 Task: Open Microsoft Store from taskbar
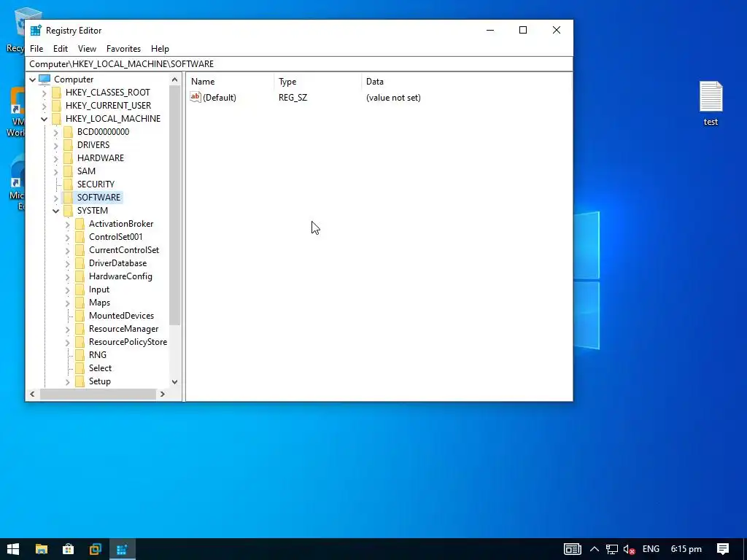(x=68, y=549)
